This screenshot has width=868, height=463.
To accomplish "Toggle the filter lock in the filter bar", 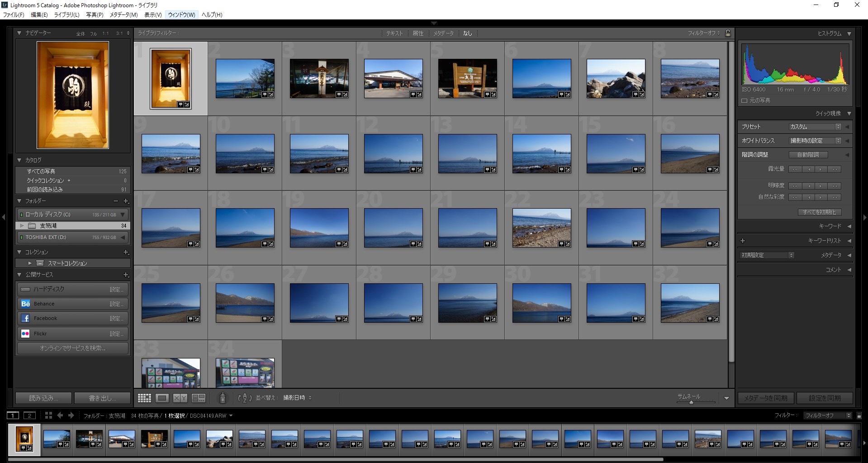I will click(x=728, y=33).
